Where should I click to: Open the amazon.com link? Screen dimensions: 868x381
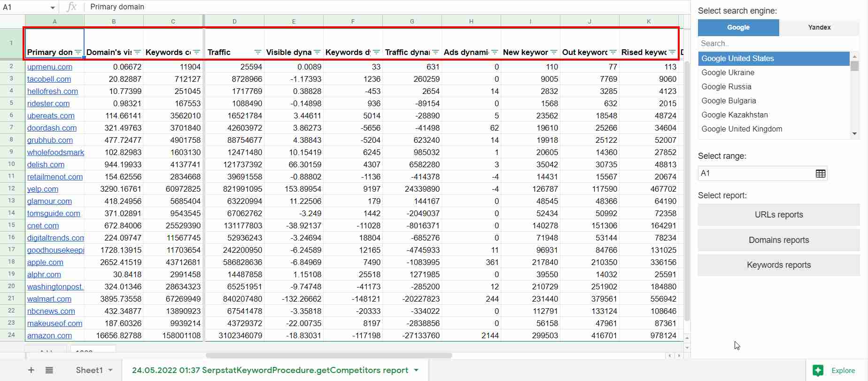coord(49,335)
